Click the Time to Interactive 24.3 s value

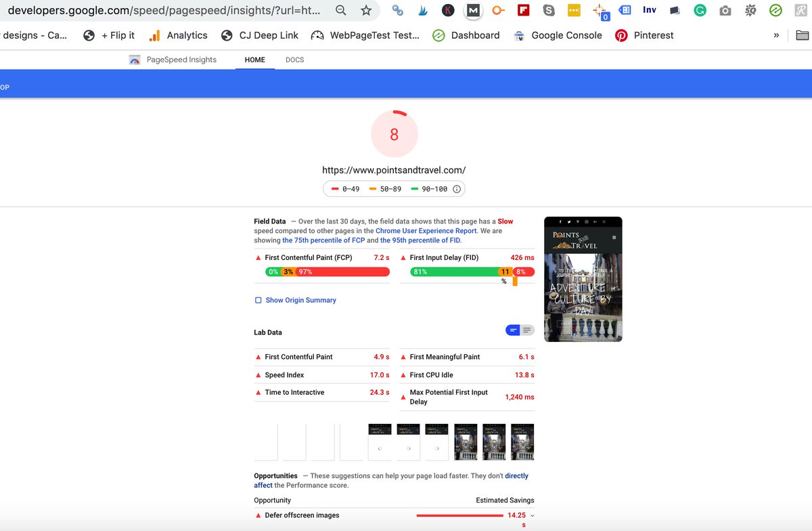coord(380,393)
